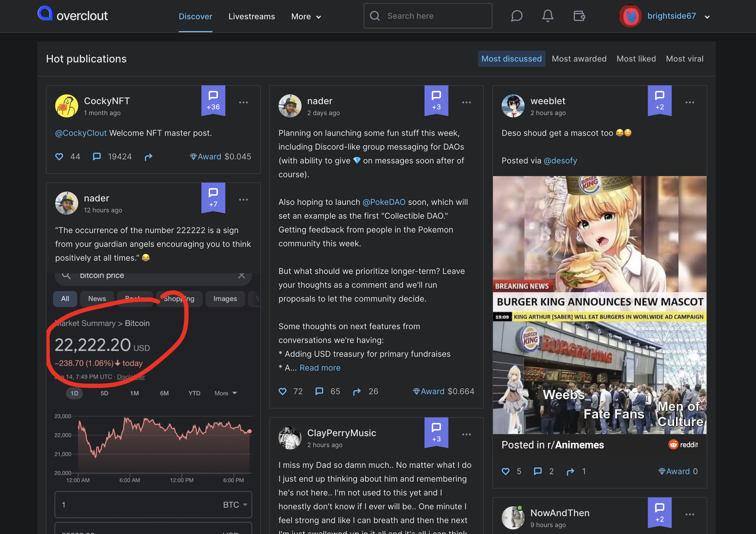Open the @desofy mention link
The image size is (756, 534).
tap(561, 161)
